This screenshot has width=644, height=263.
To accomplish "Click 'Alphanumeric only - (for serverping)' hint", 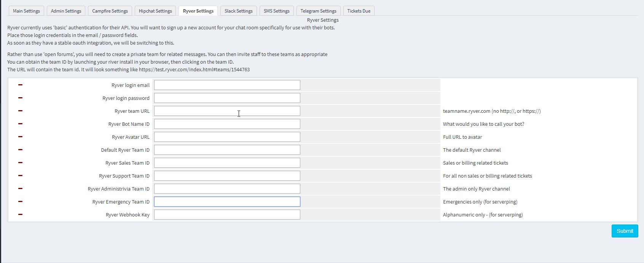I will click(x=483, y=215).
